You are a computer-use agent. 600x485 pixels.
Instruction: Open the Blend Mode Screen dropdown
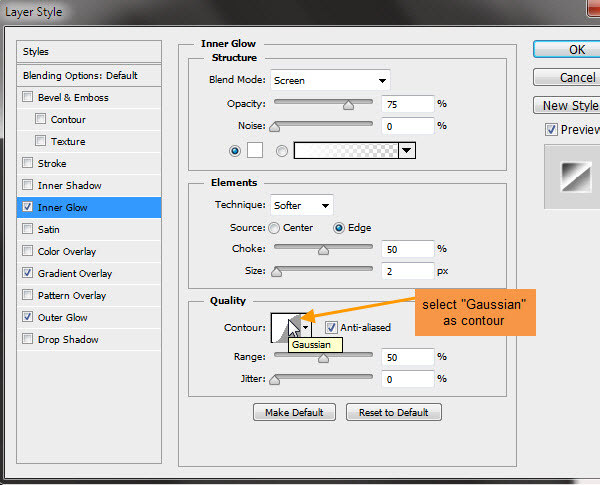click(329, 80)
